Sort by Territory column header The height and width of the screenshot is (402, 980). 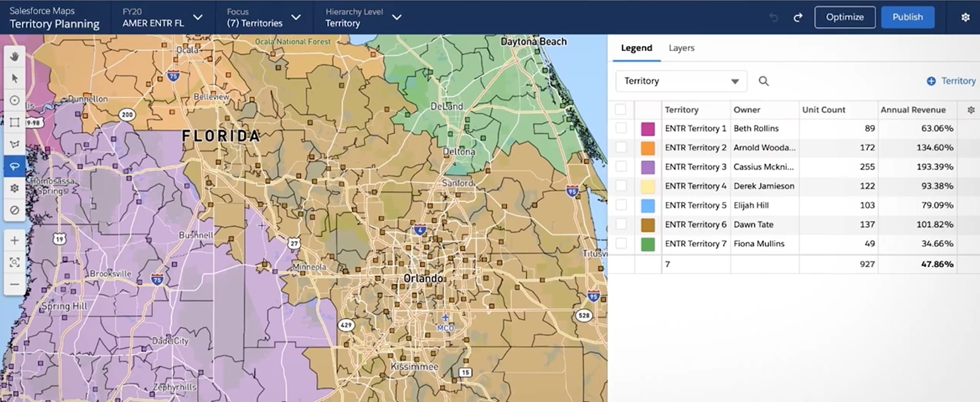pyautogui.click(x=681, y=110)
